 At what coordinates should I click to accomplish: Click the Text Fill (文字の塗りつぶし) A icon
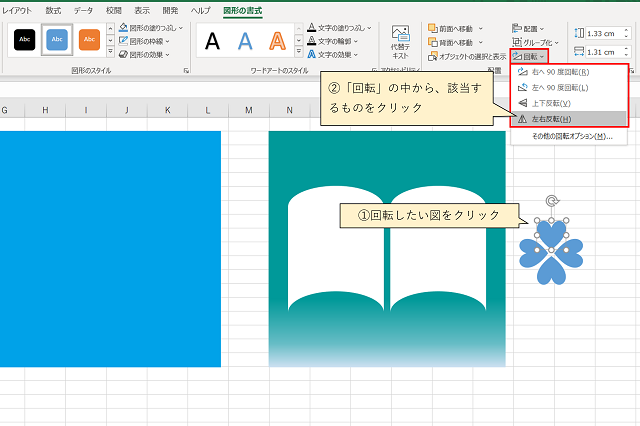point(311,27)
